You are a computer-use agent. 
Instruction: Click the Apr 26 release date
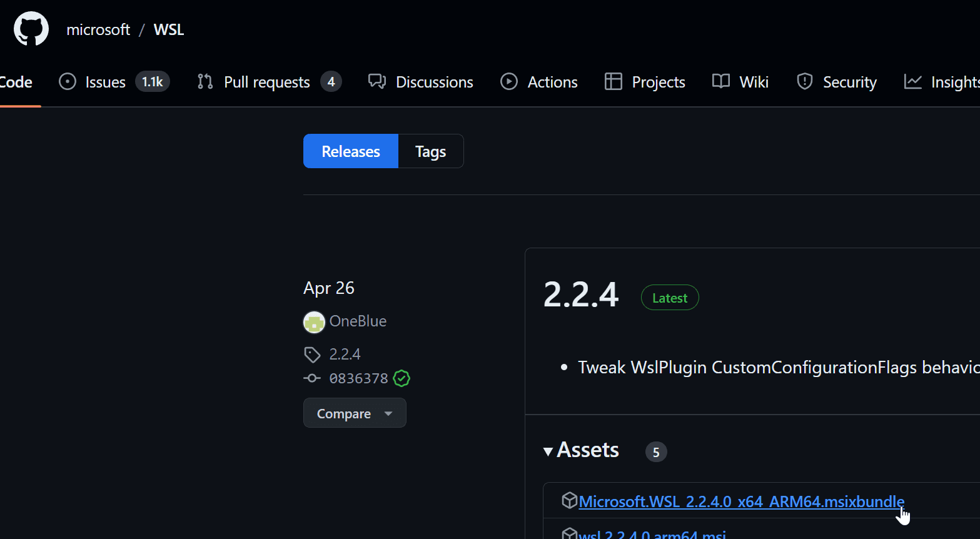(x=329, y=288)
